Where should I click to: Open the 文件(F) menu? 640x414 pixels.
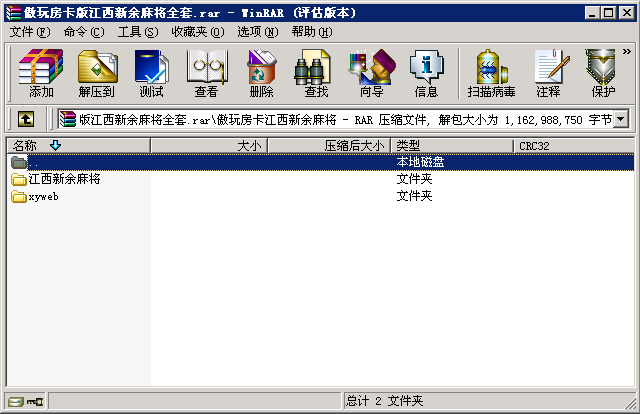(30, 31)
